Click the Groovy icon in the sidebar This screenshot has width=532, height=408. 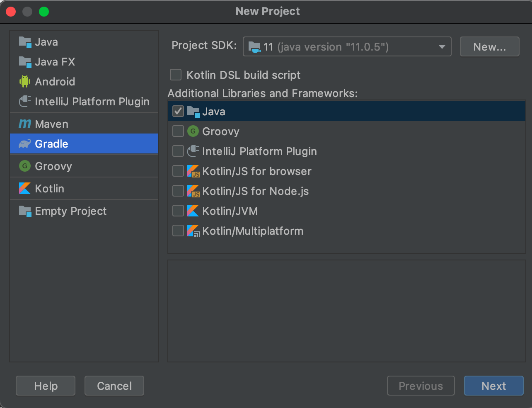(x=25, y=166)
